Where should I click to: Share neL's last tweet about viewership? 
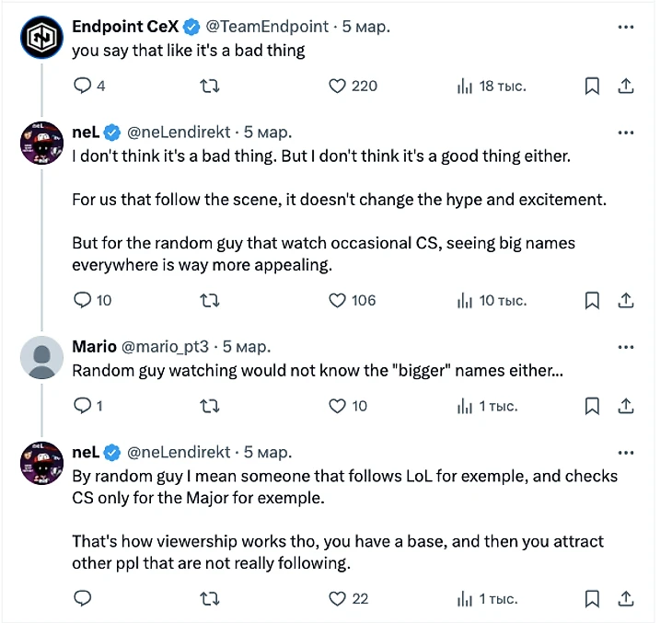(626, 598)
